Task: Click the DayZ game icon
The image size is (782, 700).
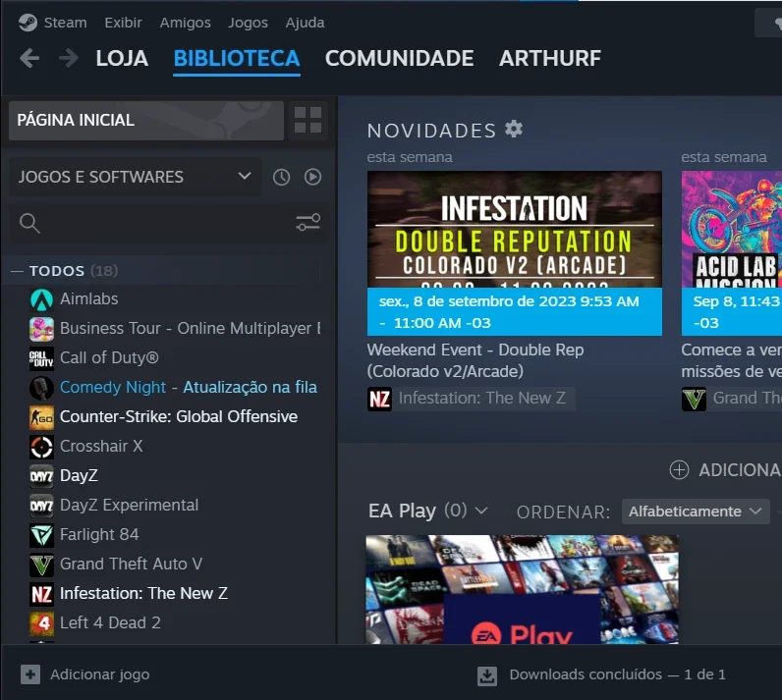Action: click(41, 476)
